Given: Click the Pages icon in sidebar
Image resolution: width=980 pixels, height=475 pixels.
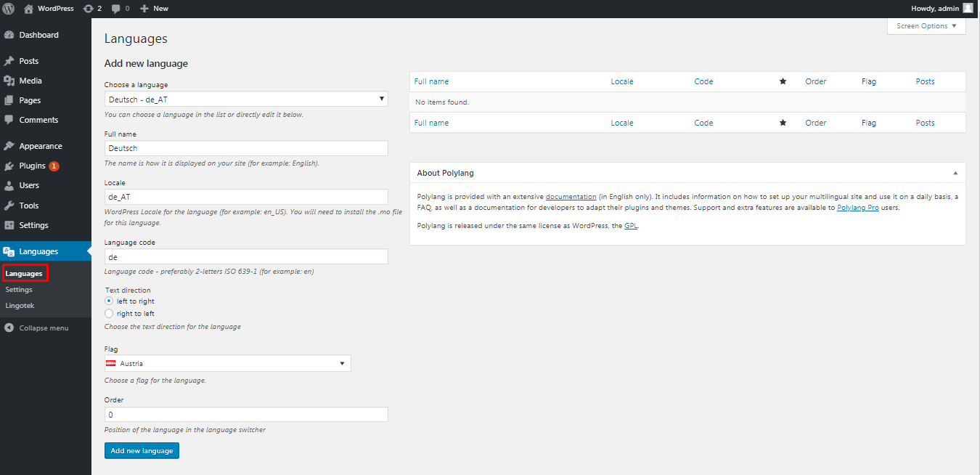Looking at the screenshot, I should tap(9, 100).
